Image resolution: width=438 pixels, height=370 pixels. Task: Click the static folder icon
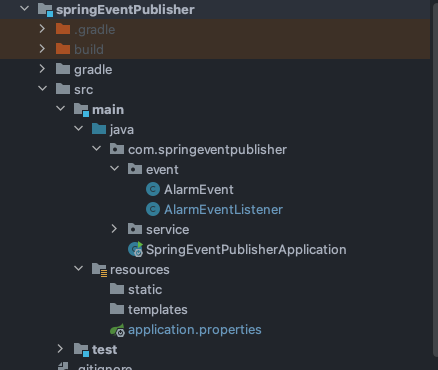click(117, 289)
